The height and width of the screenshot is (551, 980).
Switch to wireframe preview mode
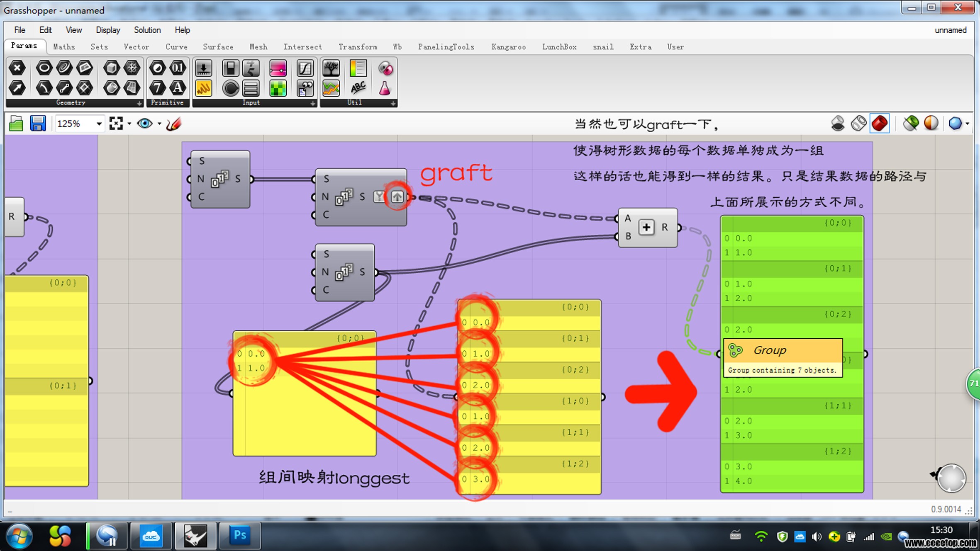(x=858, y=124)
